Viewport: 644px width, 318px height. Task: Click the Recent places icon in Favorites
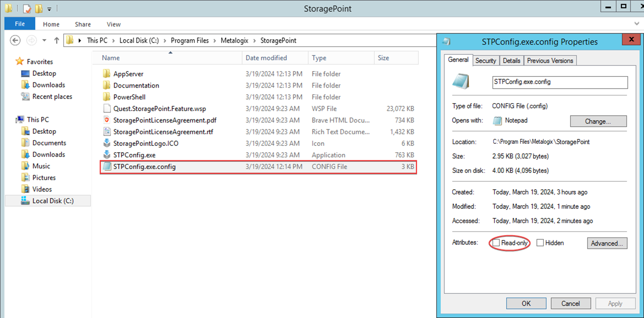pos(25,96)
